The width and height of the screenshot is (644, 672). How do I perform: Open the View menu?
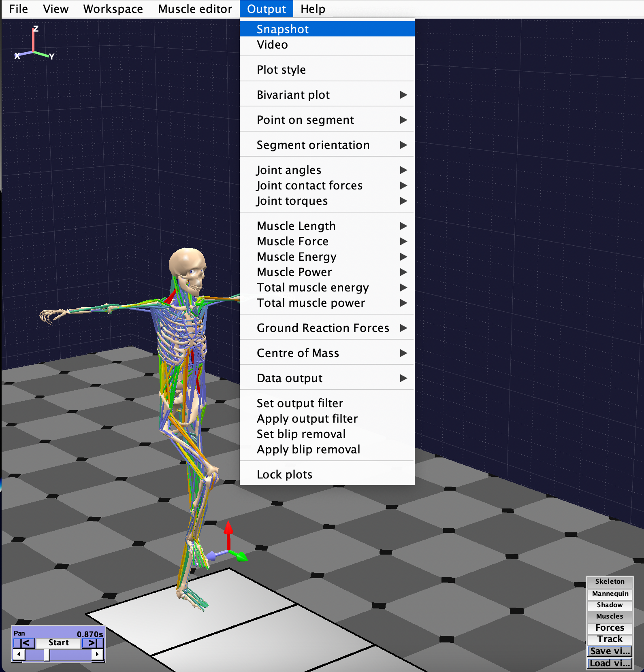pyautogui.click(x=56, y=9)
